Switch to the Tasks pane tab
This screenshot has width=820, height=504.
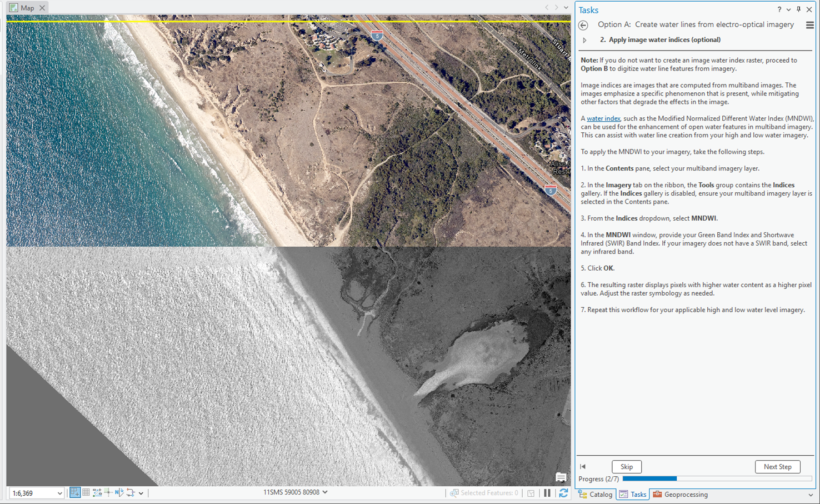coord(633,495)
